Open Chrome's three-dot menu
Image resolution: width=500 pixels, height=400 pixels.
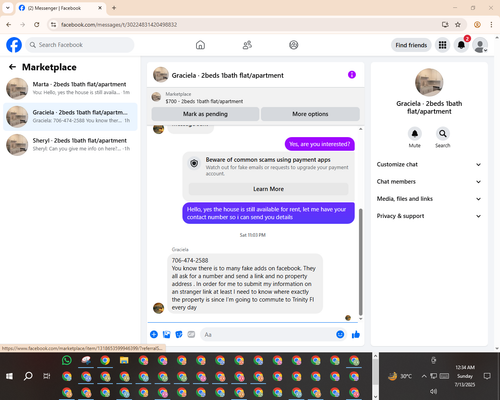pyautogui.click(x=491, y=25)
